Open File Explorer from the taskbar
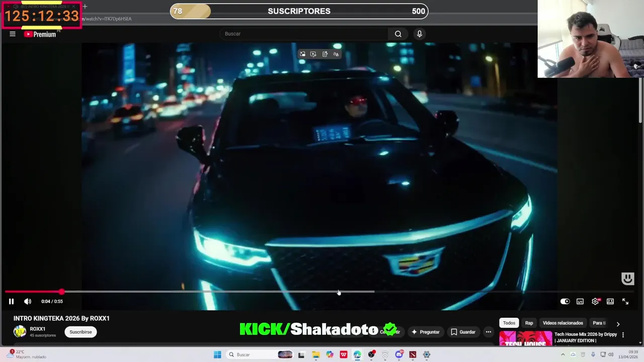The height and width of the screenshot is (362, 644). 315,354
